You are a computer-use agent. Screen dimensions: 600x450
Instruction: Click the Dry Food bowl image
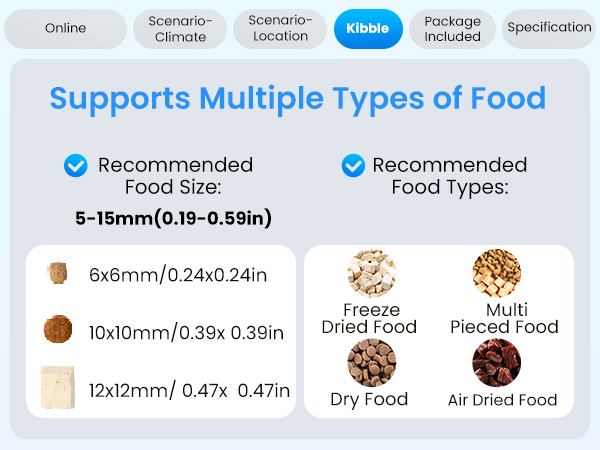[371, 362]
